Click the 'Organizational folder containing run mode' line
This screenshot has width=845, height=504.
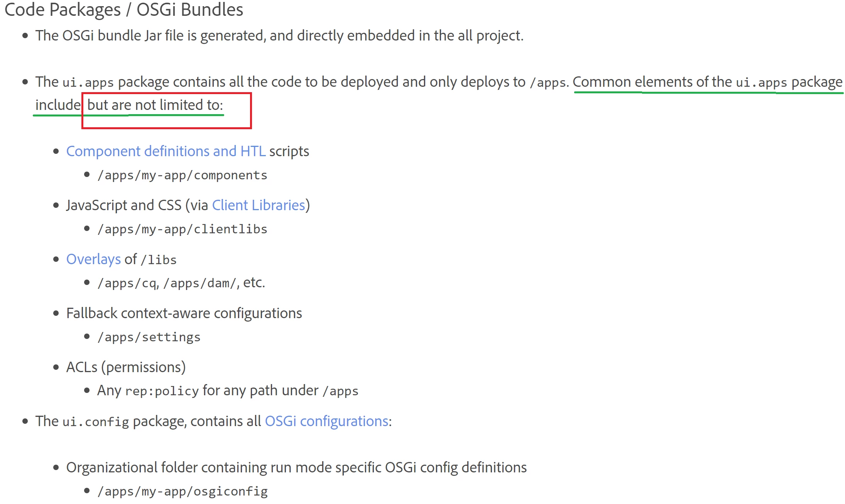(296, 467)
